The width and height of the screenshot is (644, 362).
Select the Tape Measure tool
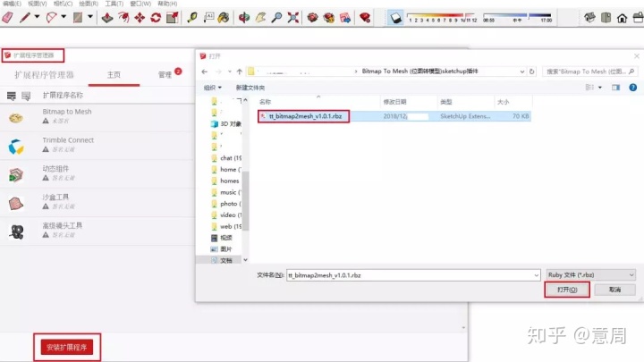pos(191,17)
